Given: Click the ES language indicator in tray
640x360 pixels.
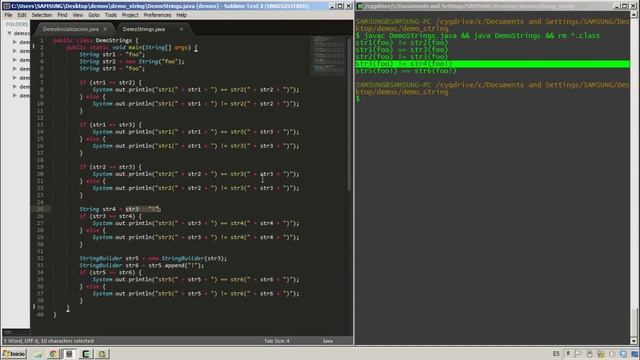Looking at the screenshot, I should click(x=556, y=354).
